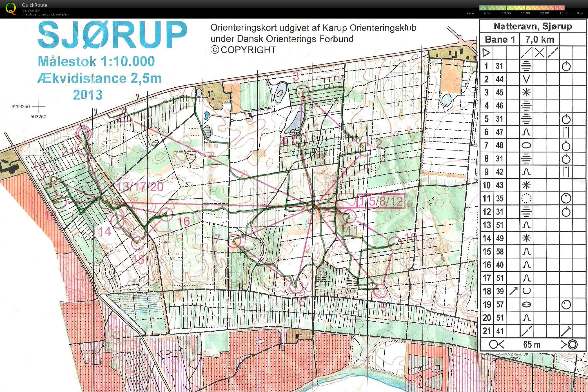Click the 503250 coordinate label
Viewport: 588px width, 392px height.
click(x=38, y=117)
